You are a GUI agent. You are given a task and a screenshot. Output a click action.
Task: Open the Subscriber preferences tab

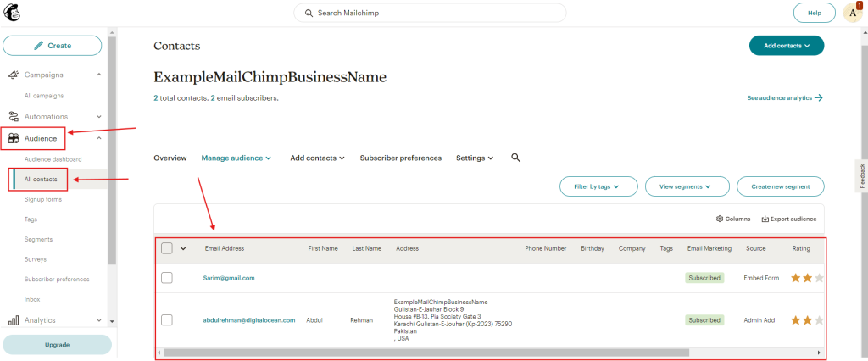coord(401,158)
